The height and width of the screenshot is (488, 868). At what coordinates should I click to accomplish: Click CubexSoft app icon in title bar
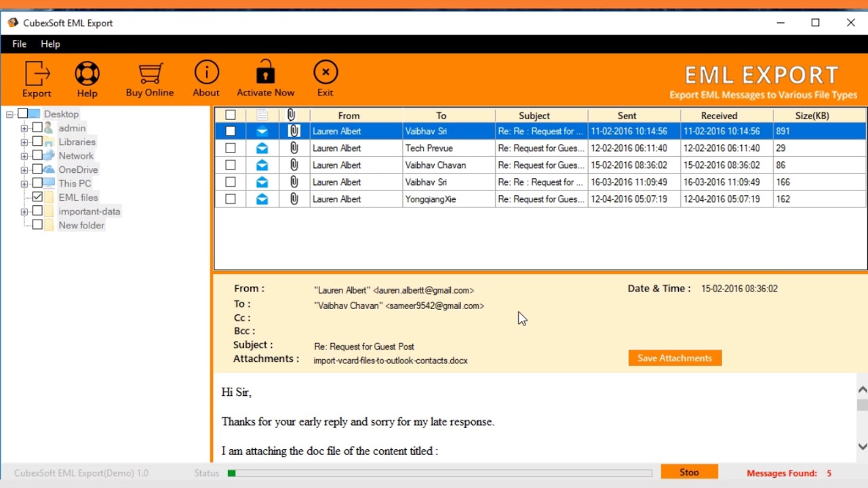13,22
